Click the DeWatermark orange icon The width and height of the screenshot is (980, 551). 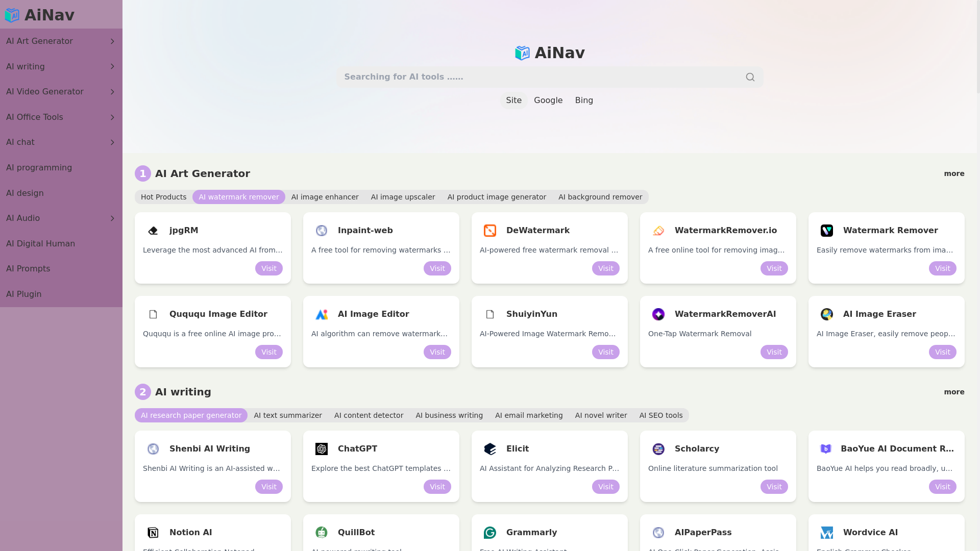490,231
